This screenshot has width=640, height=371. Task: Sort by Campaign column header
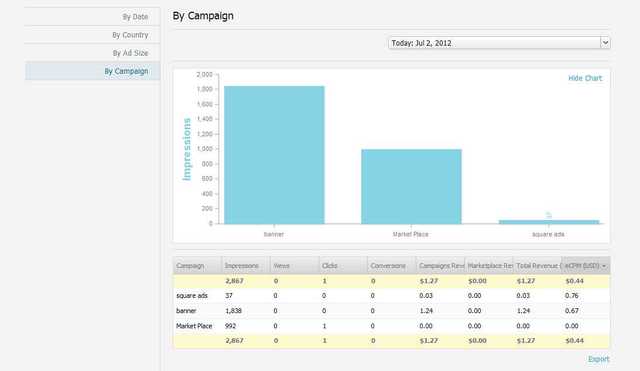(198, 266)
